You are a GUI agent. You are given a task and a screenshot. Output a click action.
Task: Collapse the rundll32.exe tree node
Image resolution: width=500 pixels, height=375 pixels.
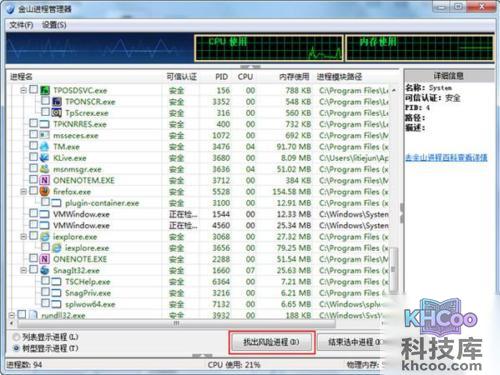[x=11, y=315]
